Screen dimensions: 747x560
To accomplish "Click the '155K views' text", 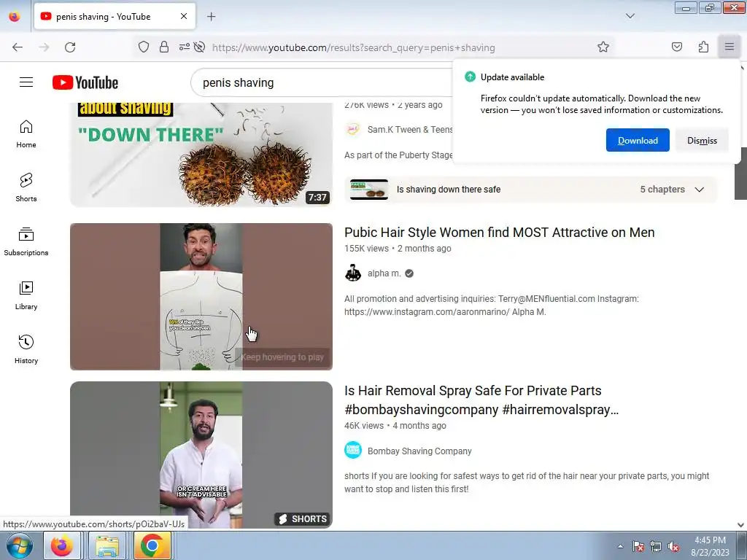I will [x=366, y=249].
